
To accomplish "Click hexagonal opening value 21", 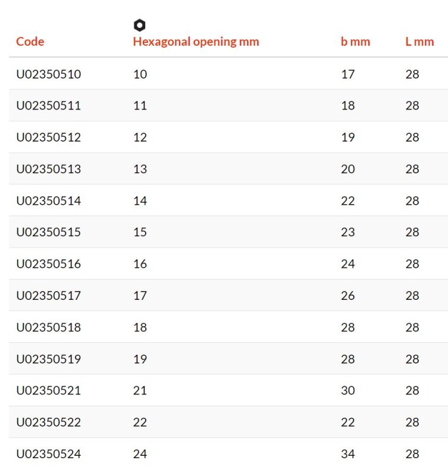I will coord(140,390).
